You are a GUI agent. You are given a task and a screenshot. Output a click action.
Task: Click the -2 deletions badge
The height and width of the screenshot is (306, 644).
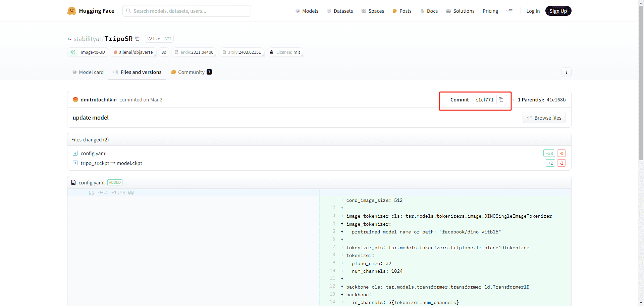click(x=561, y=163)
